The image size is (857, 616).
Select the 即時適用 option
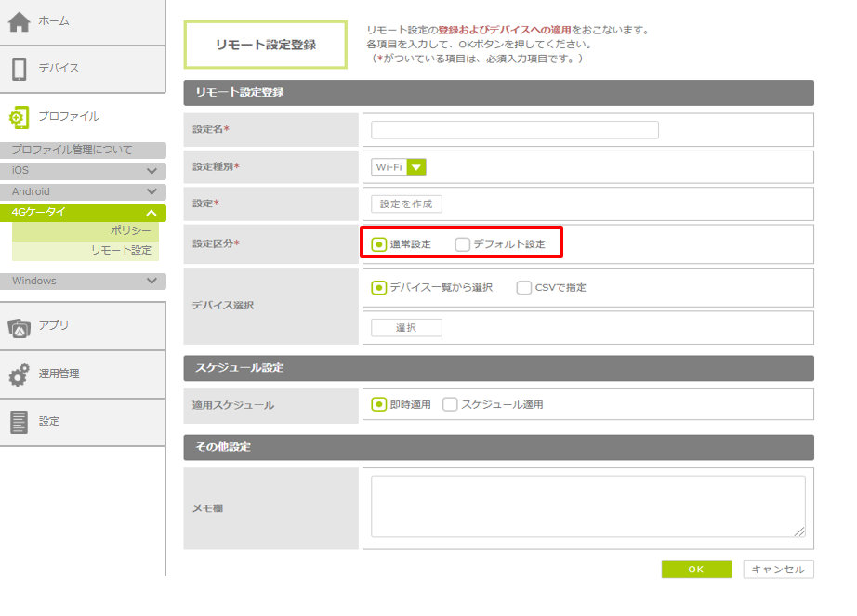tap(379, 405)
